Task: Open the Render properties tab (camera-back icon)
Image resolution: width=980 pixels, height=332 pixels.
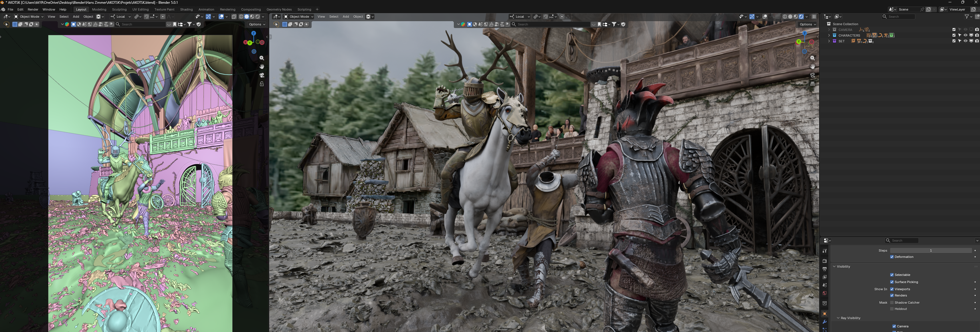Action: point(824,261)
